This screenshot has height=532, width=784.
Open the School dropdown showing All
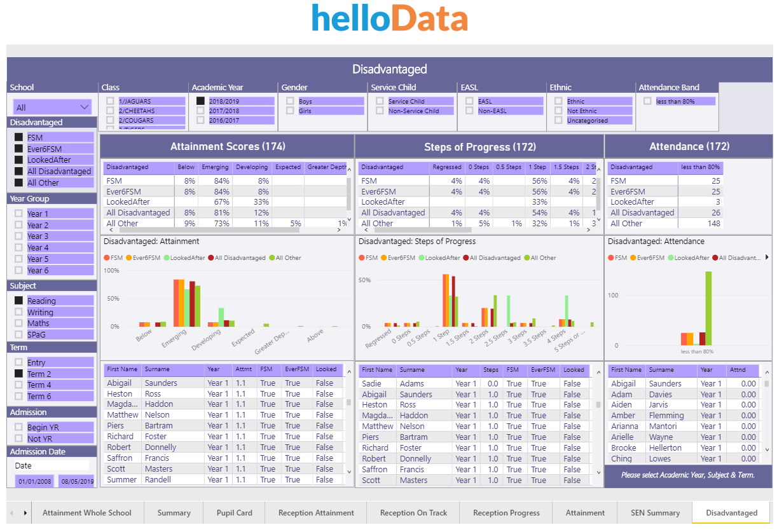click(52, 106)
